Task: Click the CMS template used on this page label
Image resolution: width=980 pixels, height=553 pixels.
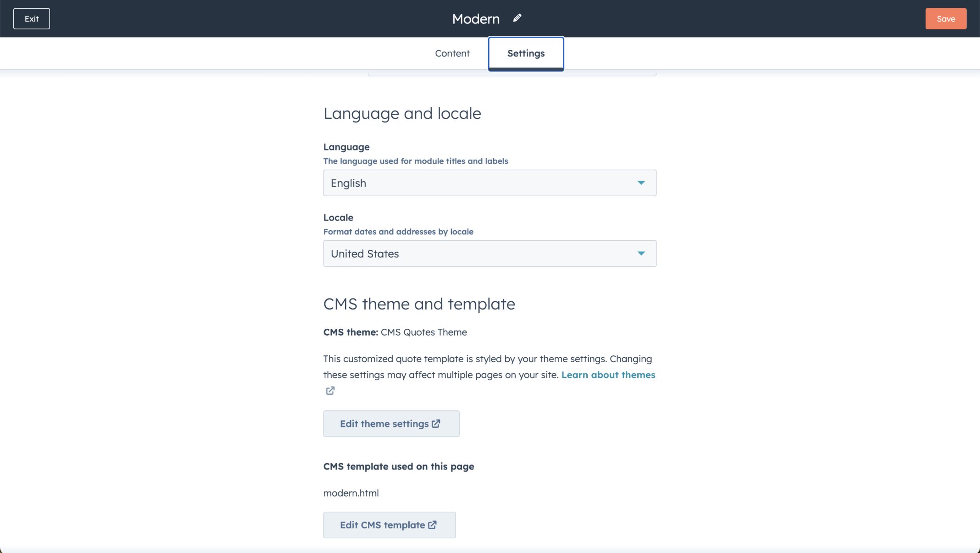Action: [x=398, y=466]
